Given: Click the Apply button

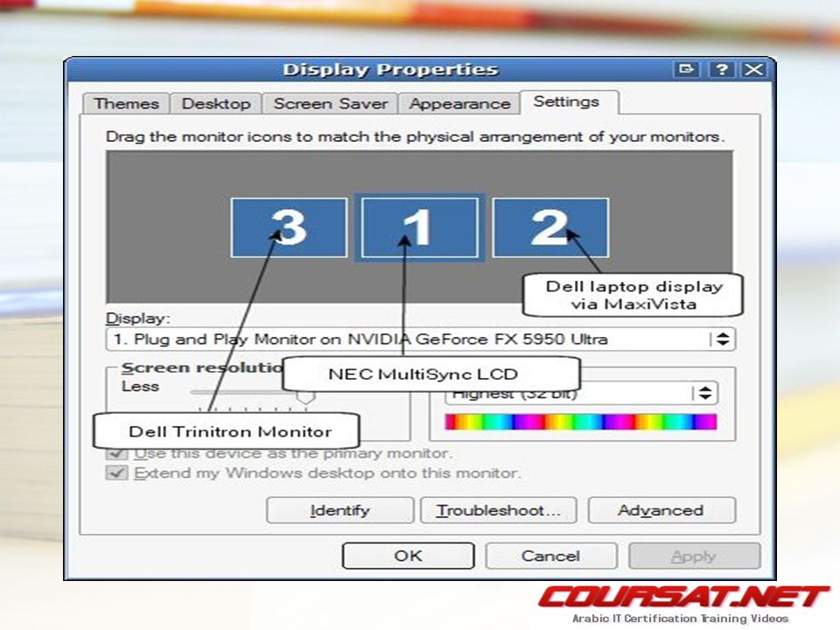Looking at the screenshot, I should coord(694,556).
